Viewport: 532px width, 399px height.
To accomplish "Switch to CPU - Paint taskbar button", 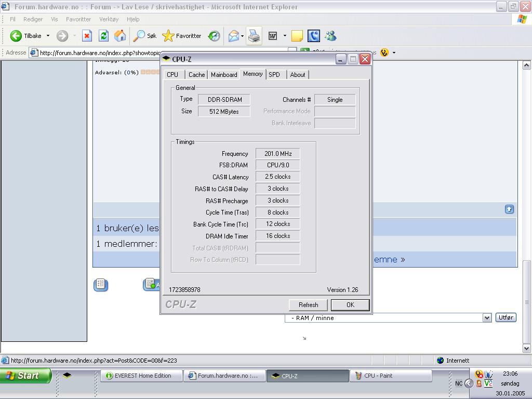I will [x=390, y=376].
